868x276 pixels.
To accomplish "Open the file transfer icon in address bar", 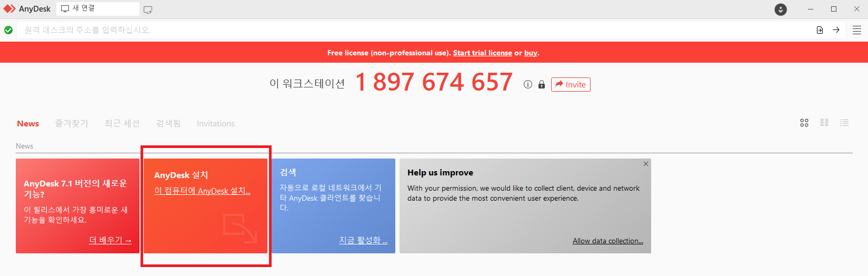I will coord(820,30).
